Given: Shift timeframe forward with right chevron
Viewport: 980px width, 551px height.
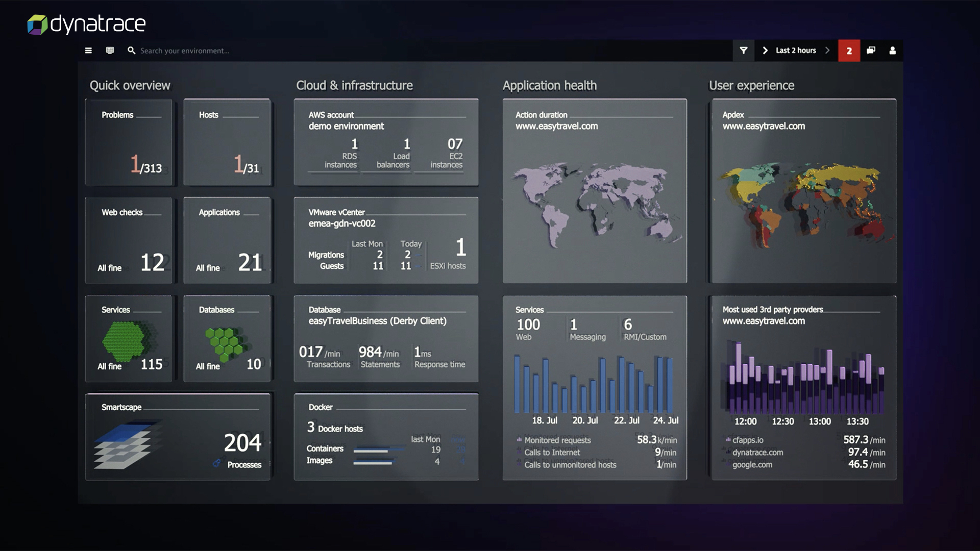Looking at the screenshot, I should (x=827, y=51).
